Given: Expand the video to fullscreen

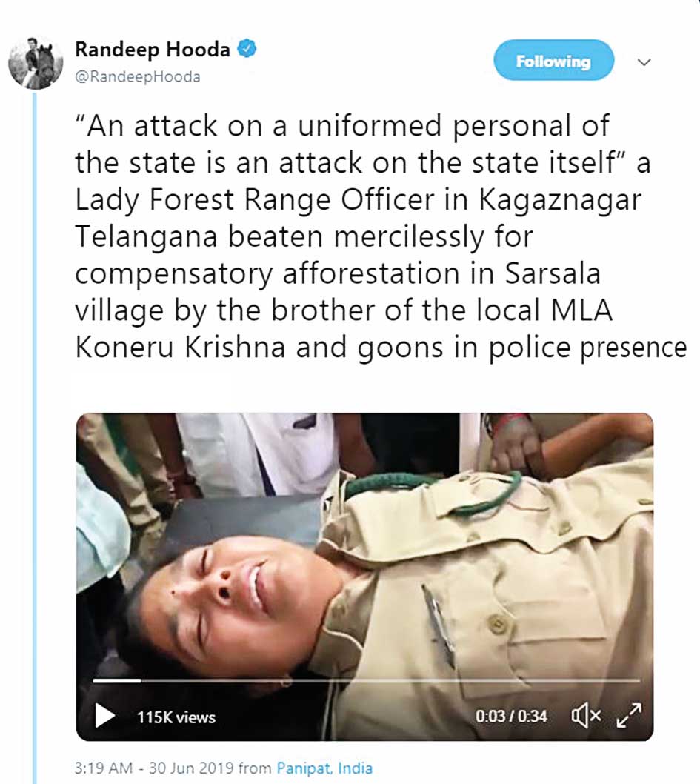Looking at the screenshot, I should click(629, 716).
